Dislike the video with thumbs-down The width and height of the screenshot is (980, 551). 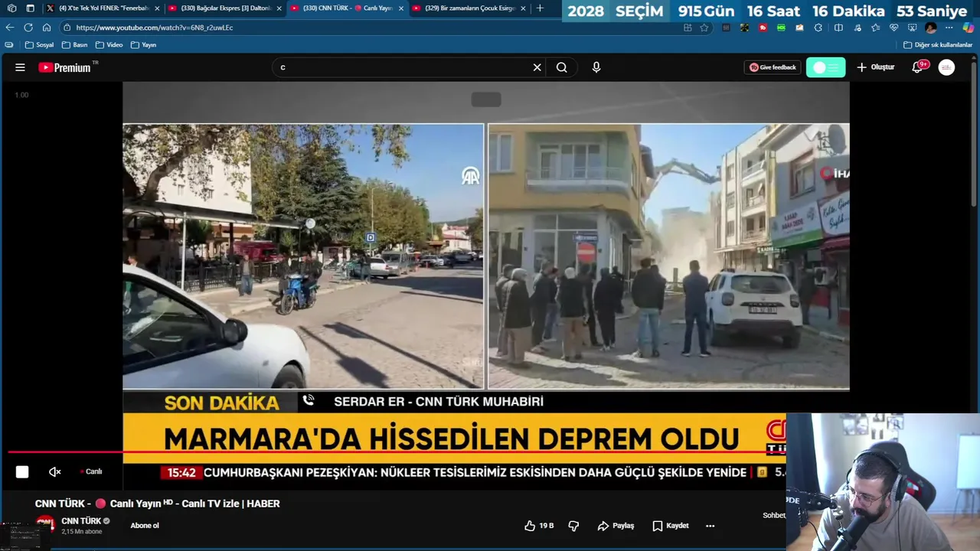573,526
